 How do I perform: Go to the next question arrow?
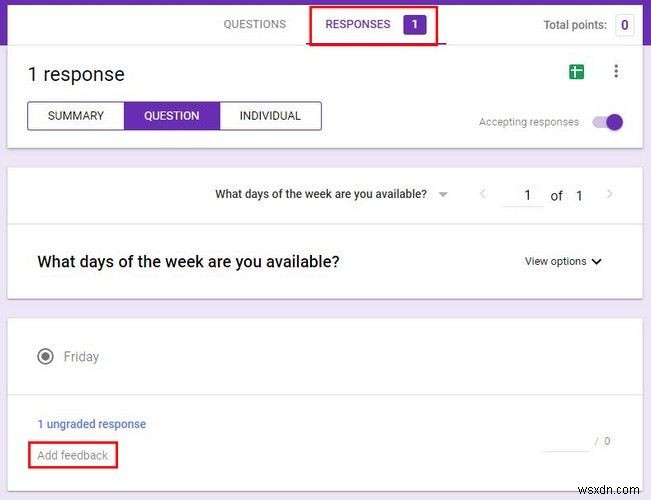(x=610, y=194)
